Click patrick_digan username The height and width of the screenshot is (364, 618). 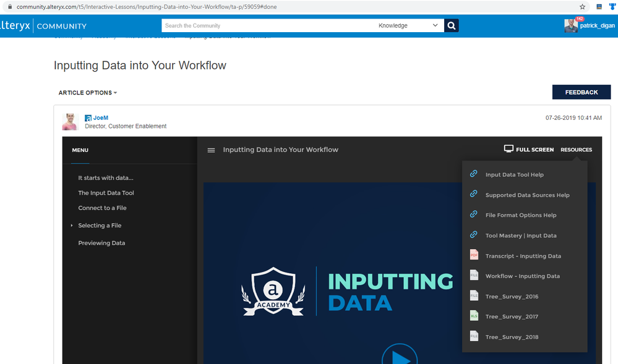(x=597, y=25)
